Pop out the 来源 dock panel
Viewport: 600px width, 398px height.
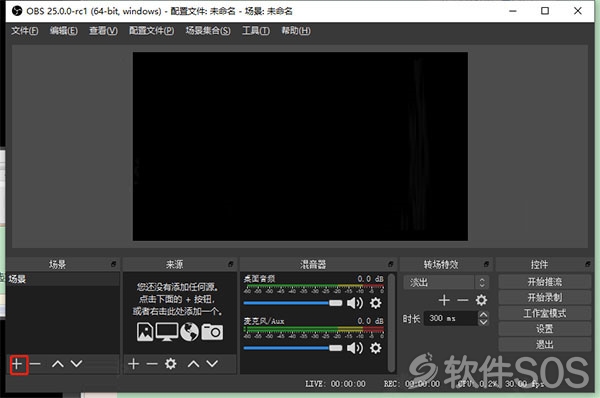click(231, 264)
